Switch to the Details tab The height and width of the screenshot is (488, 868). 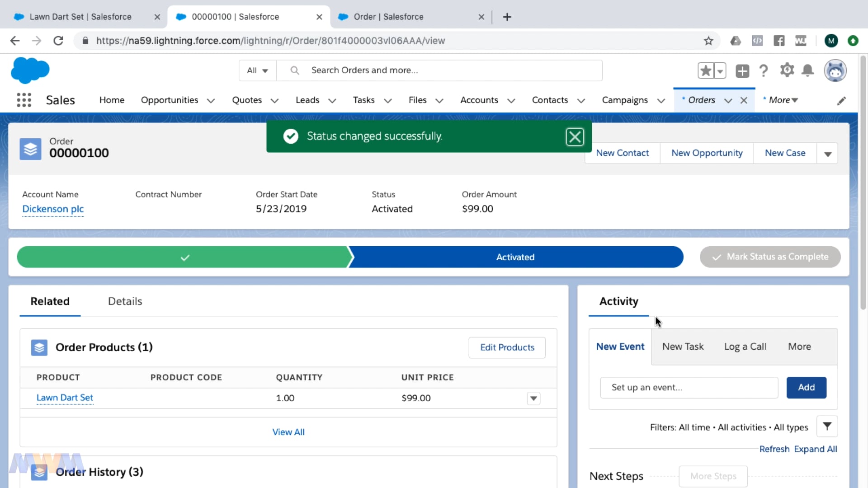[125, 301]
